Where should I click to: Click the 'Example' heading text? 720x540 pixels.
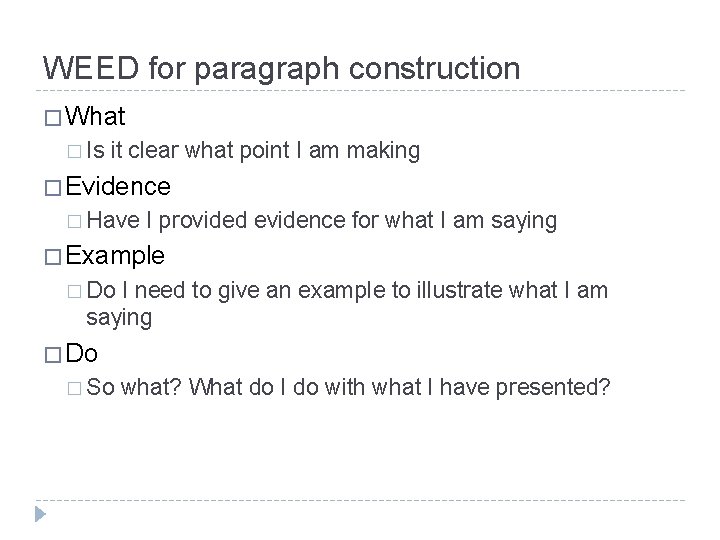pos(115,256)
